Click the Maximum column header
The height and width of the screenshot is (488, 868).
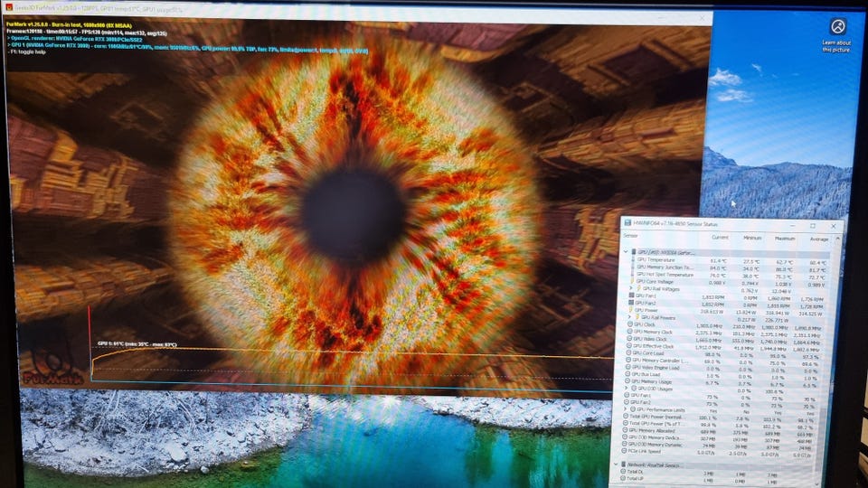[x=785, y=239]
